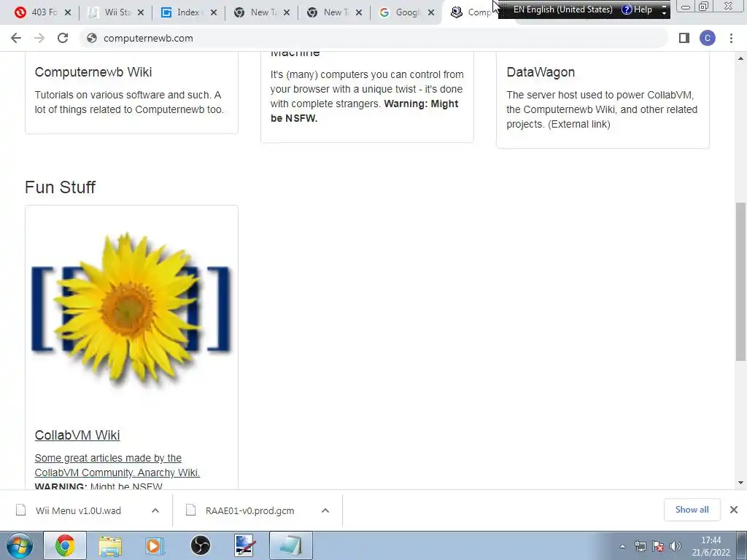Click the taskbar icon with the monitor and pen
This screenshot has height=560, width=747.
coord(245,545)
